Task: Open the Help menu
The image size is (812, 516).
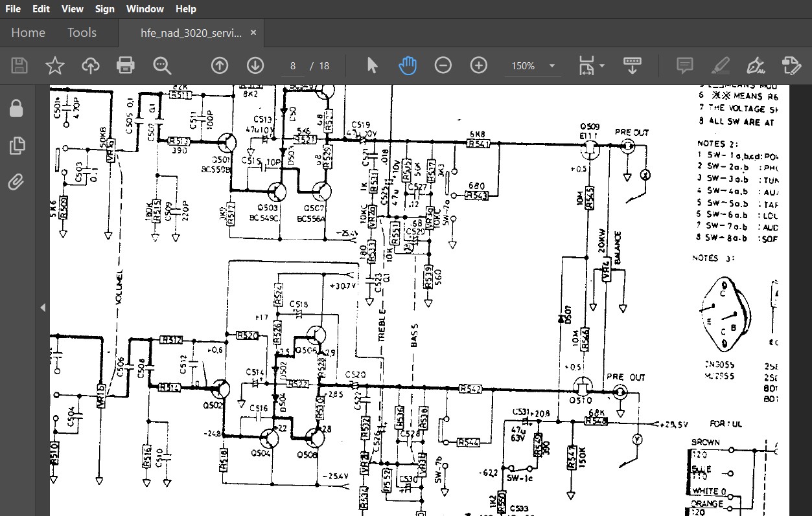Action: (x=186, y=9)
